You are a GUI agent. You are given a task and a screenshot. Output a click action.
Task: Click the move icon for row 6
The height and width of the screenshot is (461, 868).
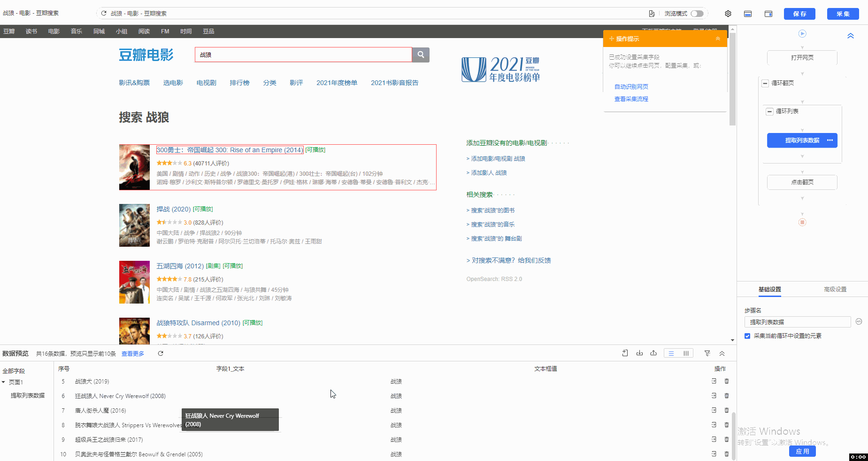714,396
